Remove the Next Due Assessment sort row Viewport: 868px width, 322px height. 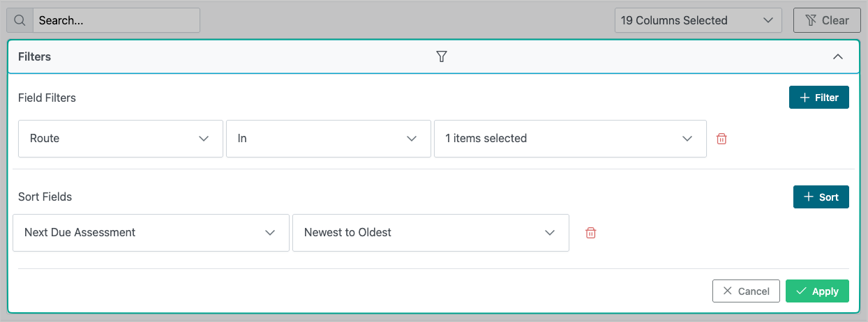591,233
